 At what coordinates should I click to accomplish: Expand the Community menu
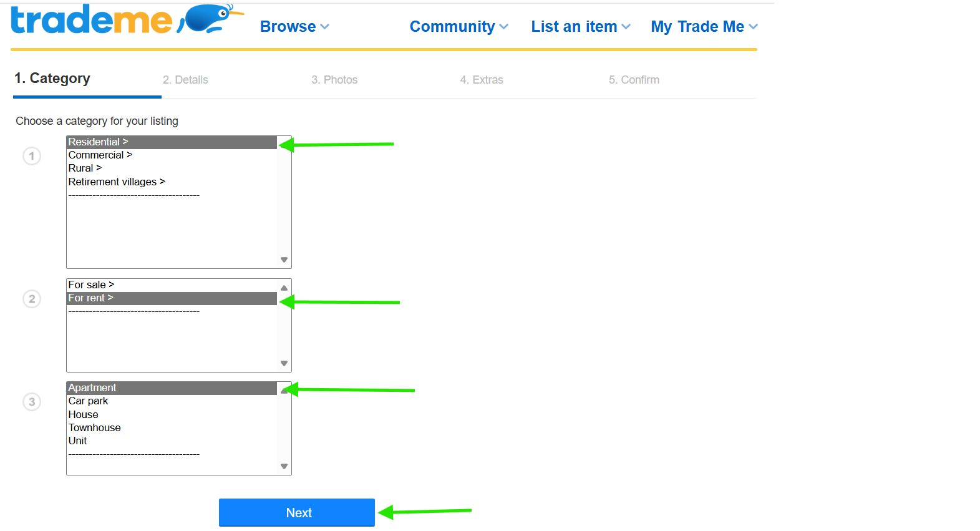point(458,27)
